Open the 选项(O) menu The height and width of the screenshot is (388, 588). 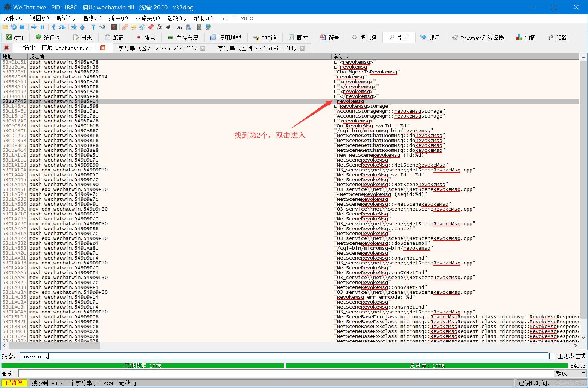tap(177, 18)
